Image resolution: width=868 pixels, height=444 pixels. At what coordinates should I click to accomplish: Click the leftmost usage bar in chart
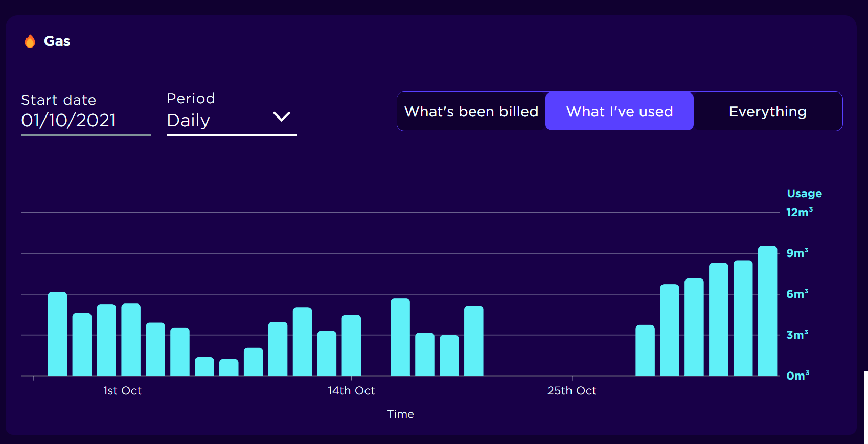(x=57, y=334)
